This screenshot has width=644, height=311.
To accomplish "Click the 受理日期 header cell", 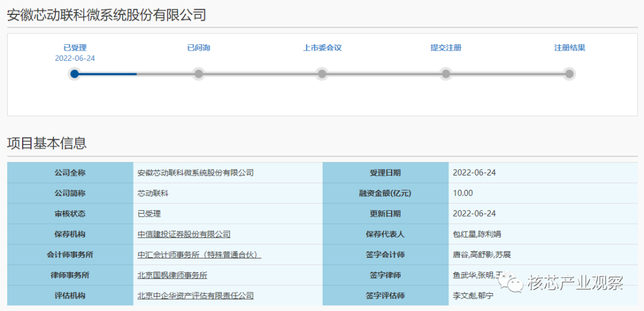I will [385, 173].
